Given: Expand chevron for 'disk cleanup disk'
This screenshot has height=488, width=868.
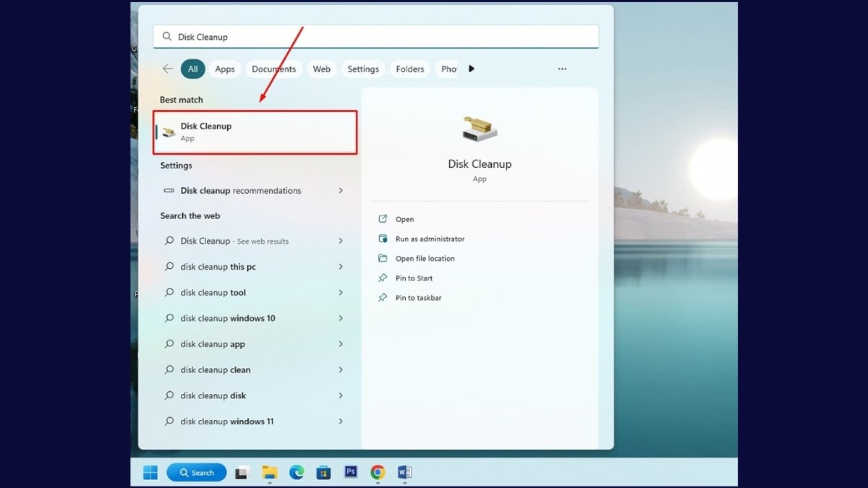Looking at the screenshot, I should coord(341,395).
